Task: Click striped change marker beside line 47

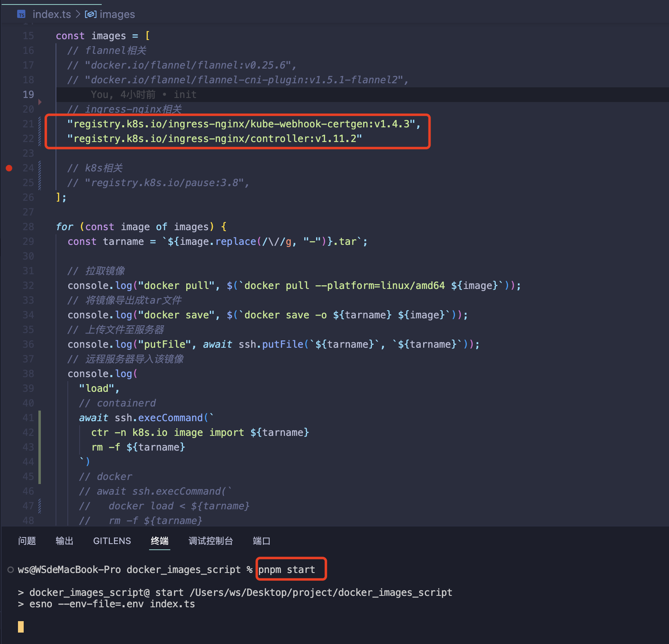Action: [40, 506]
